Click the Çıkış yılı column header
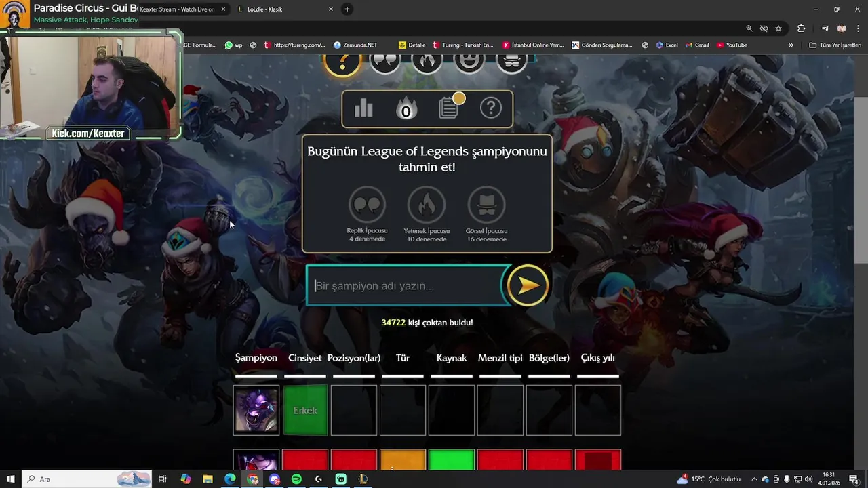Viewport: 868px width, 488px height. [x=598, y=358]
